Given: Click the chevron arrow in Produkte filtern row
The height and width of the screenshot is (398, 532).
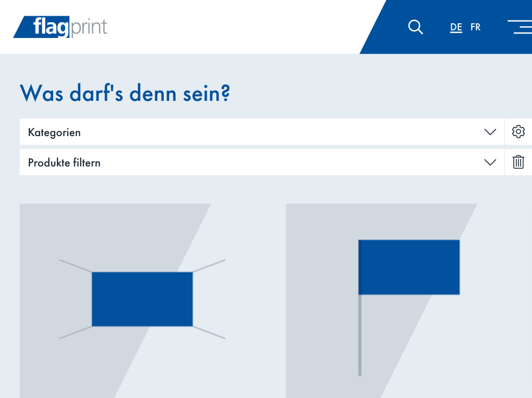Looking at the screenshot, I should pos(490,163).
